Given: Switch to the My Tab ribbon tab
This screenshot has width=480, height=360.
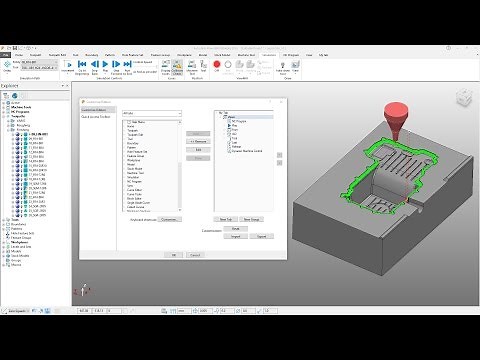Looking at the screenshot, I should click(323, 55).
